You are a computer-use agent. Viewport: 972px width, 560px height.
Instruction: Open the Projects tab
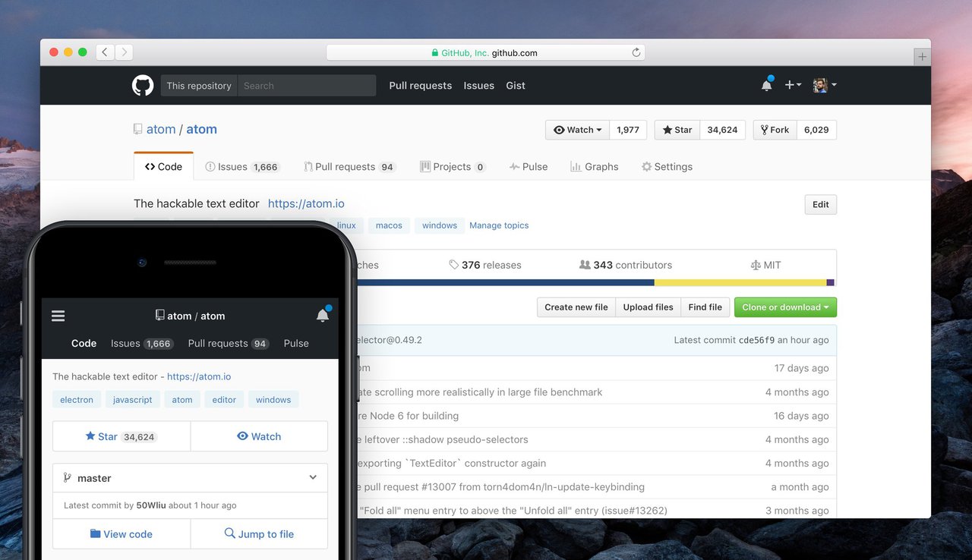click(453, 167)
